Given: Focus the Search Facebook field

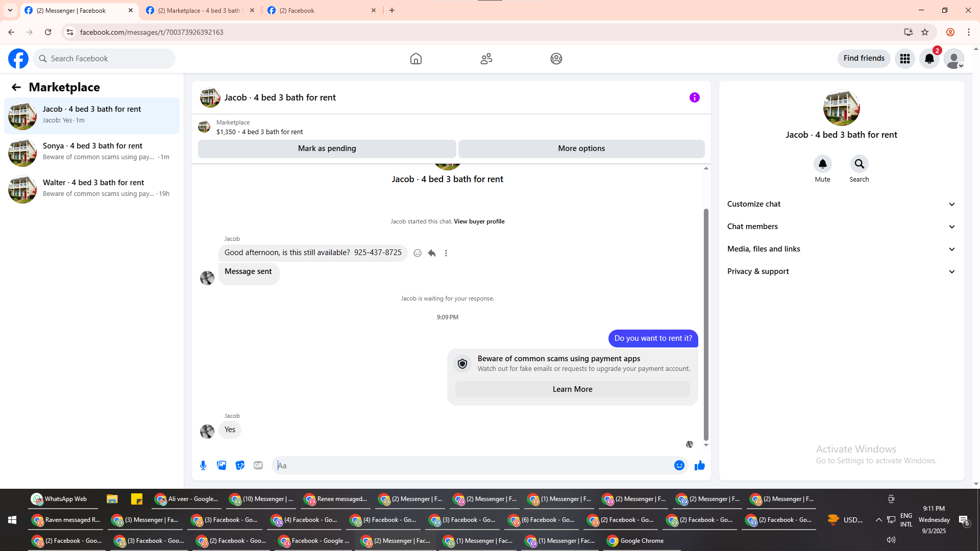Looking at the screenshot, I should 104,59.
